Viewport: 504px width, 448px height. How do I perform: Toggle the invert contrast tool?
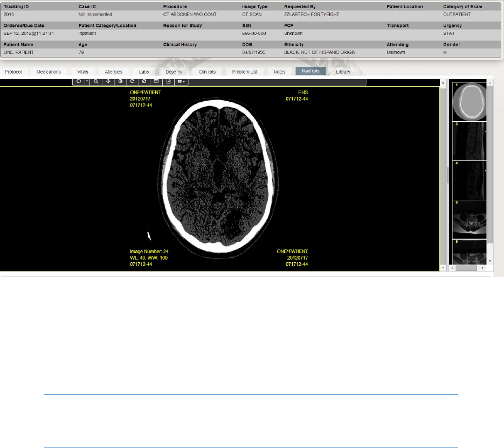[x=120, y=81]
